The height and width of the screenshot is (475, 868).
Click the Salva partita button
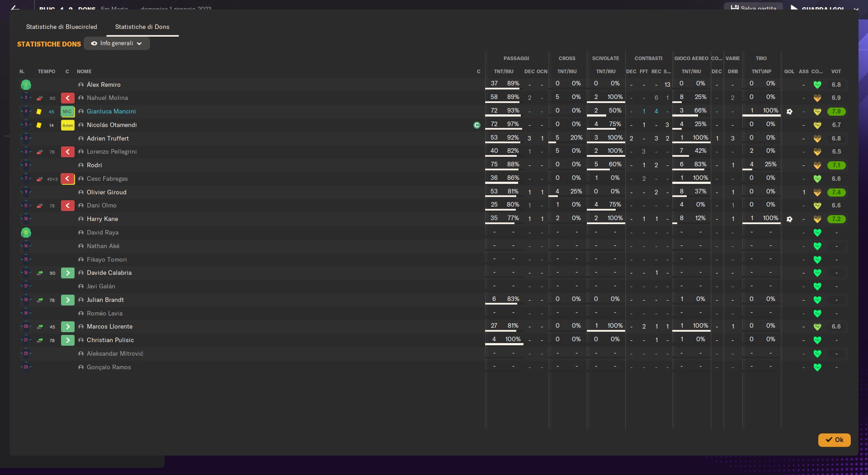point(753,8)
